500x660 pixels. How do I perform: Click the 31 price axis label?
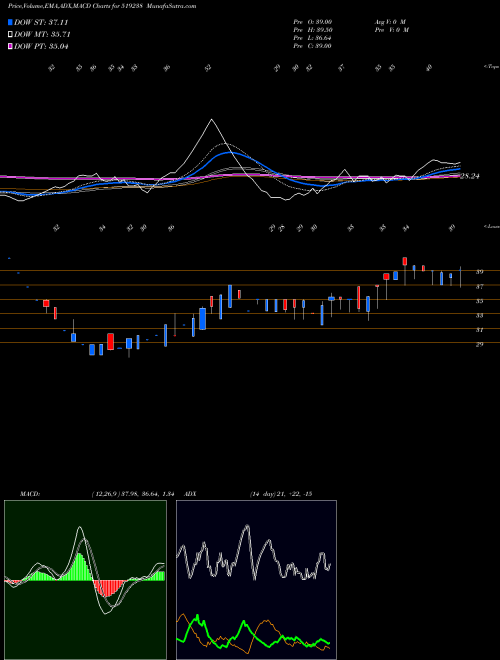(479, 330)
